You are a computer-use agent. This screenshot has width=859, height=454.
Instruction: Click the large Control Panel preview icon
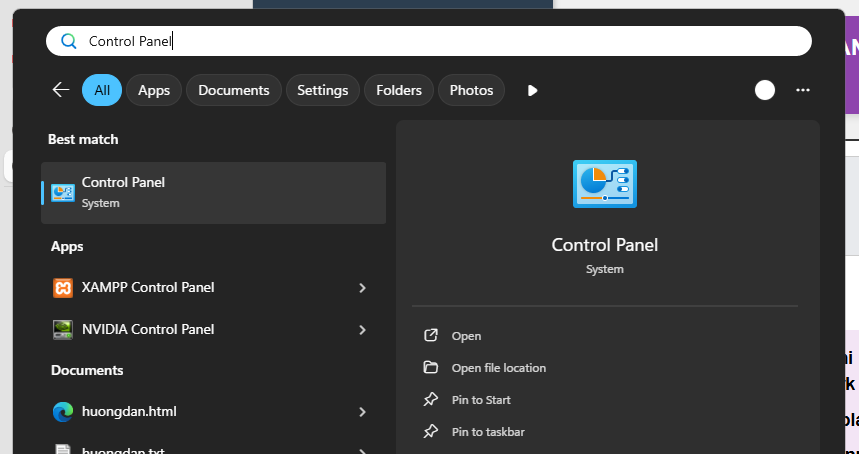[605, 184]
